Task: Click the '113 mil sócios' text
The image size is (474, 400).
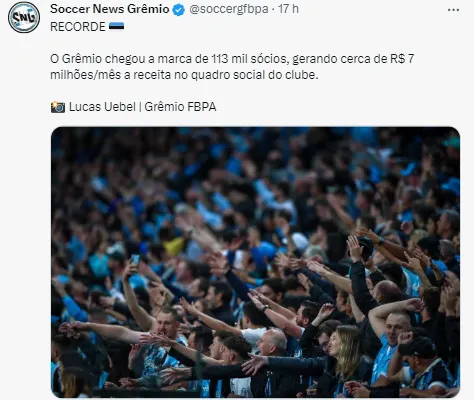Action: (249, 59)
